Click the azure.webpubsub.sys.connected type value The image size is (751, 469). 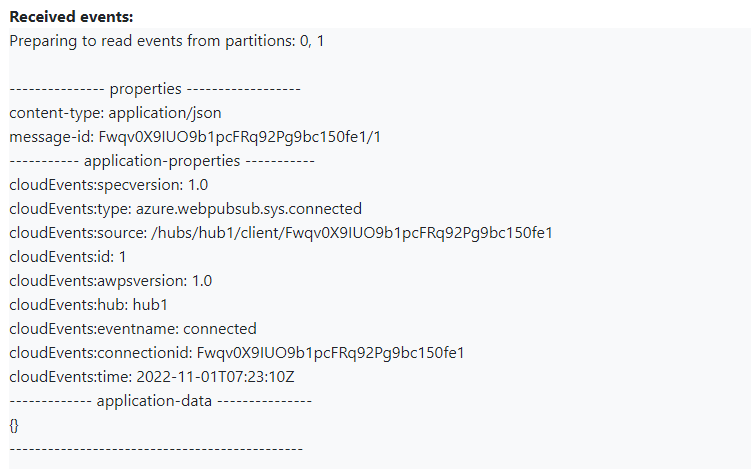click(x=249, y=209)
